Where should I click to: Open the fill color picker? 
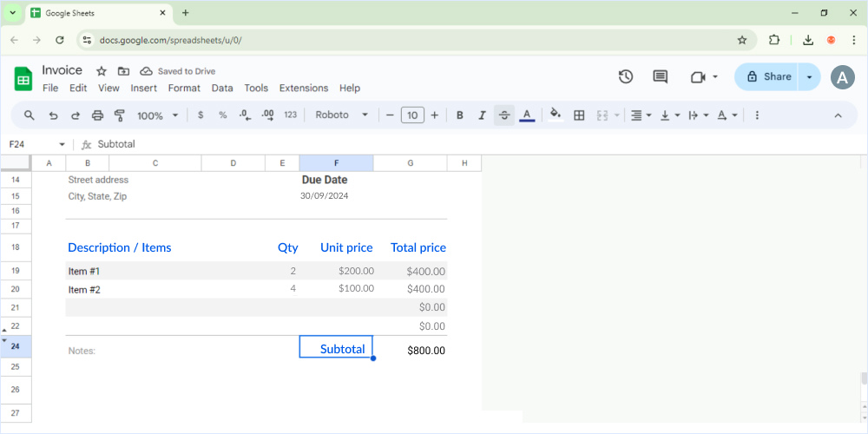[x=556, y=115]
